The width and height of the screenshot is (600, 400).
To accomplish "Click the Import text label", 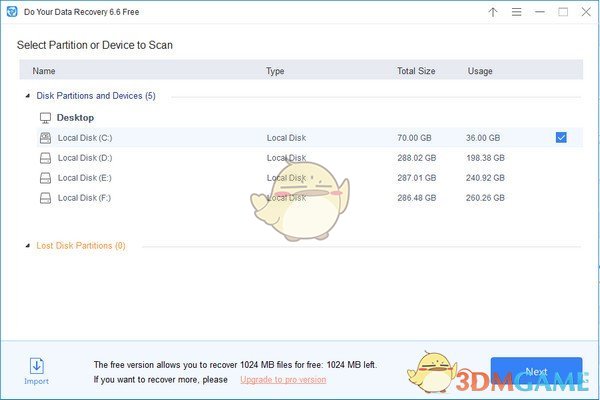I will pyautogui.click(x=36, y=381).
